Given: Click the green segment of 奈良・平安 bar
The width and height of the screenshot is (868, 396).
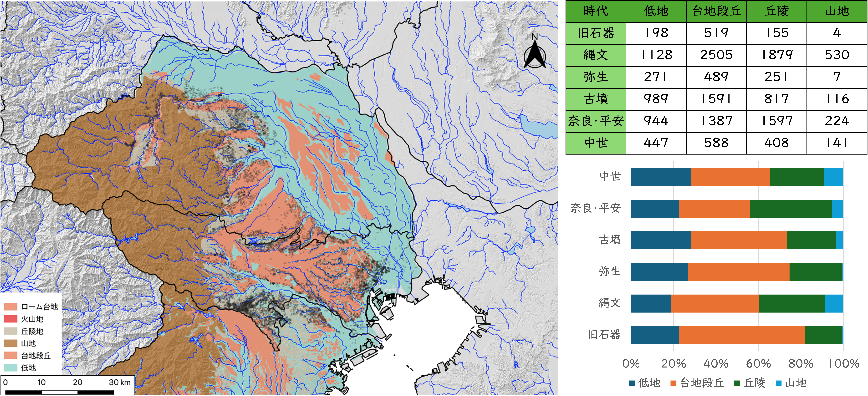Looking at the screenshot, I should point(791,209).
